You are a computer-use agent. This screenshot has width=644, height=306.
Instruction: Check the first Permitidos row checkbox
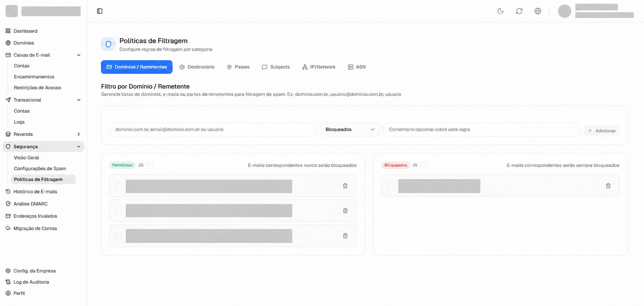click(x=119, y=186)
